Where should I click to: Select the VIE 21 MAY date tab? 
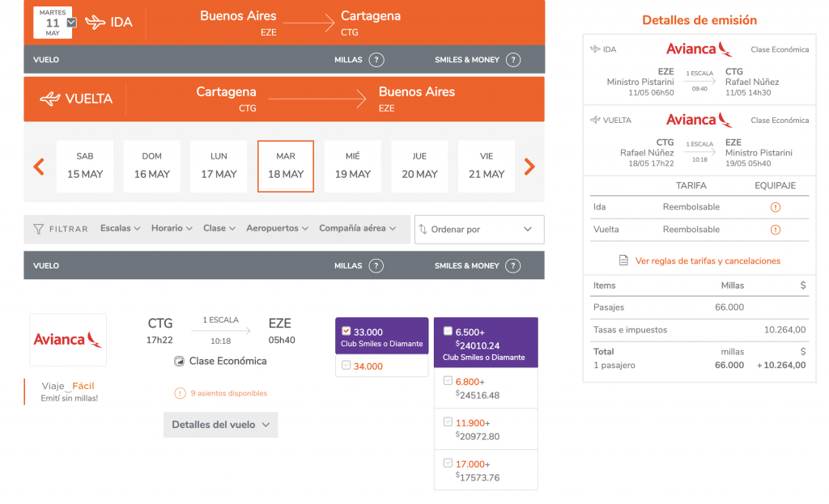pos(487,167)
